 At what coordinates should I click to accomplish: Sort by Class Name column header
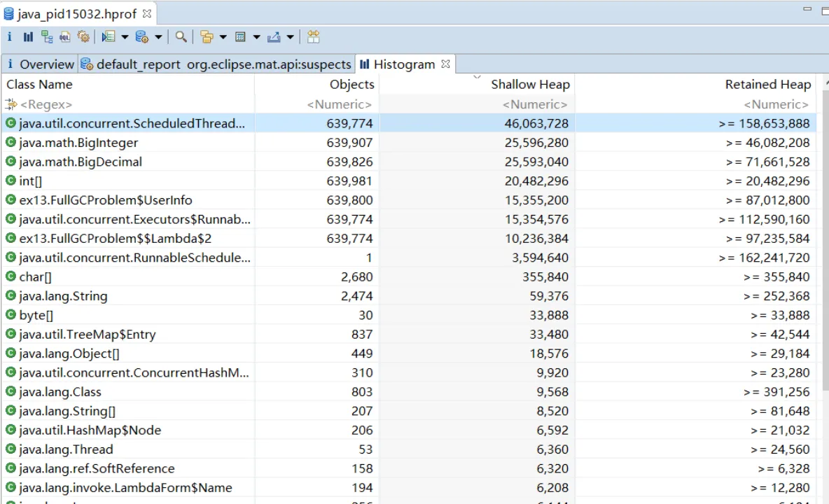tap(128, 85)
